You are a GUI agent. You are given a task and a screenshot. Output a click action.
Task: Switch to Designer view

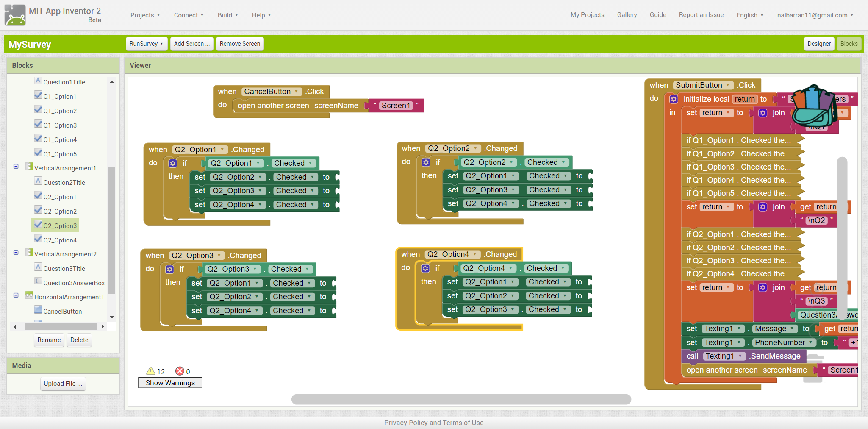click(819, 44)
